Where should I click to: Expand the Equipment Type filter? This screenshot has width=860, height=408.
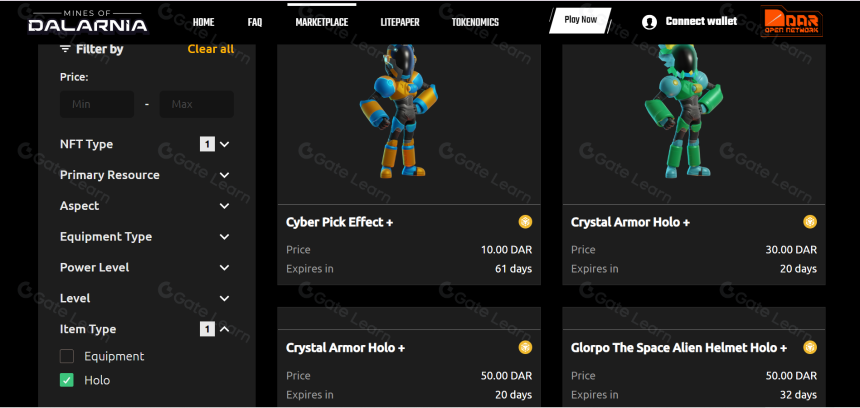point(224,237)
